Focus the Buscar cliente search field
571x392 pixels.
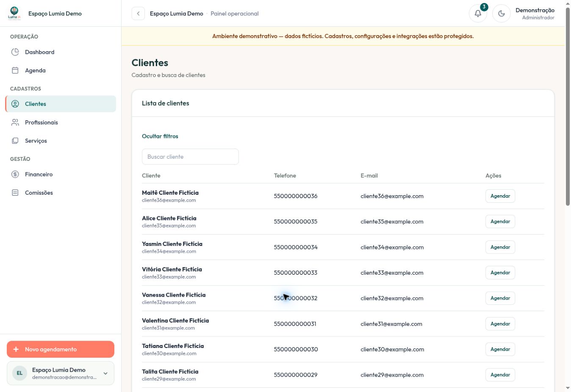[x=190, y=157]
